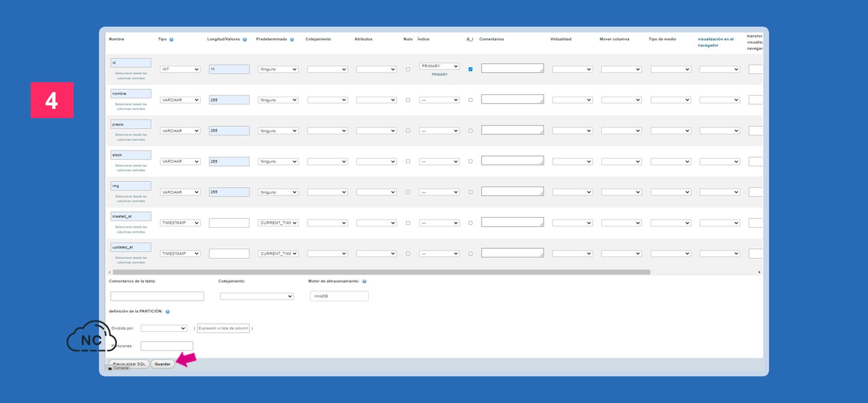
Task: Uncheck A_I checkbox for id row
Action: click(x=470, y=69)
